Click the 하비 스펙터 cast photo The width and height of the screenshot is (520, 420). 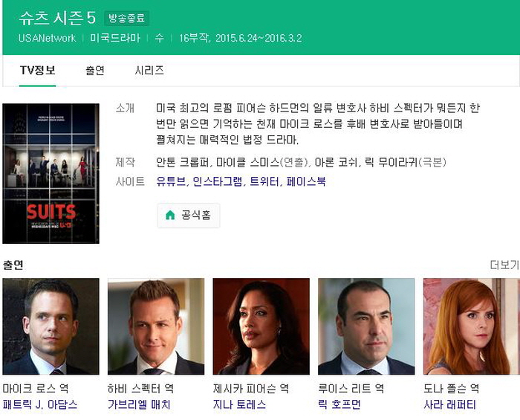pos(156,326)
